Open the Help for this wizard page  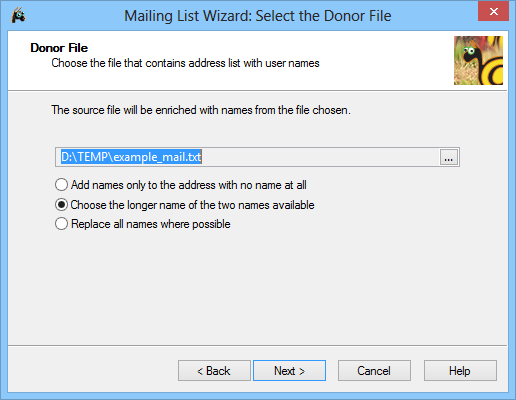460,370
